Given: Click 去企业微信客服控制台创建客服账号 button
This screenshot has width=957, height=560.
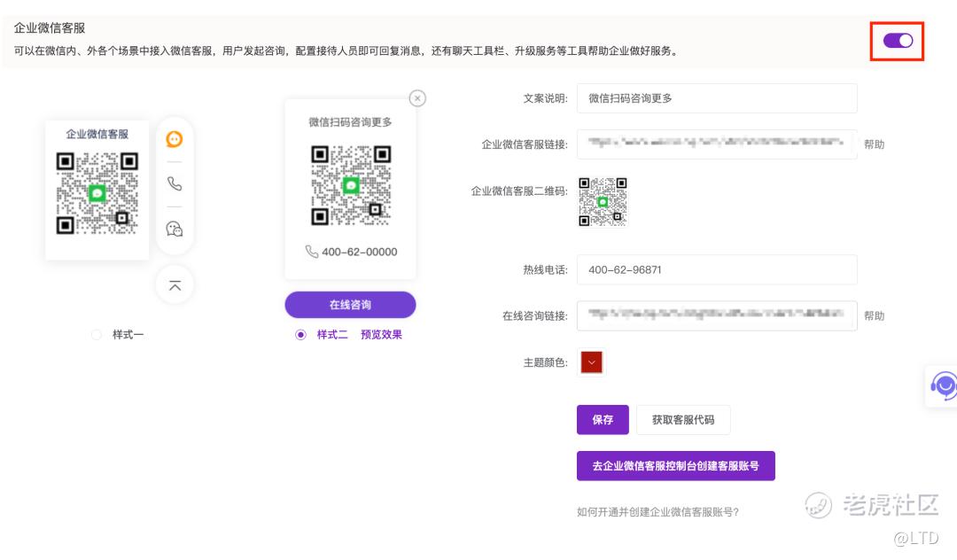Looking at the screenshot, I should pos(675,465).
